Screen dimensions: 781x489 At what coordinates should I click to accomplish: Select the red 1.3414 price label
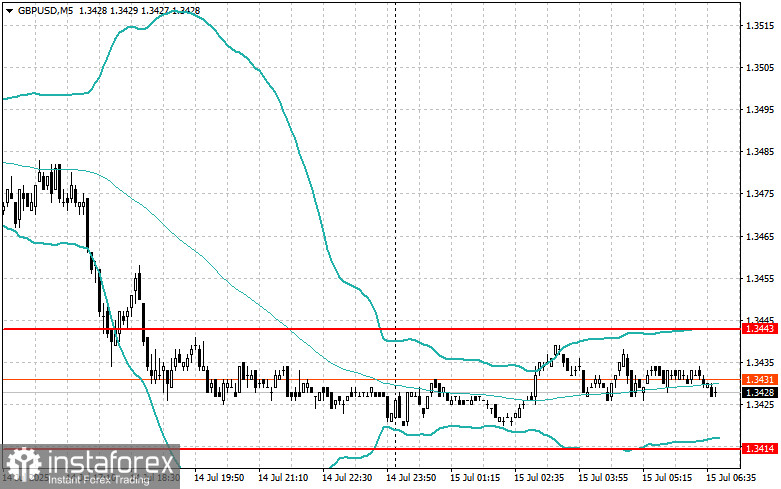pos(760,449)
